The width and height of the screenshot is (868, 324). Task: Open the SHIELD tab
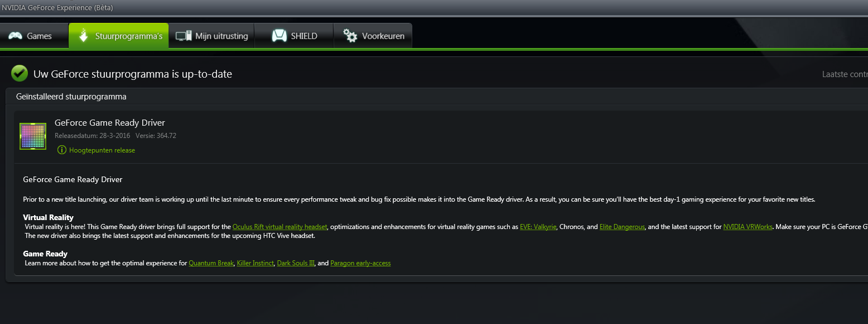pos(294,36)
